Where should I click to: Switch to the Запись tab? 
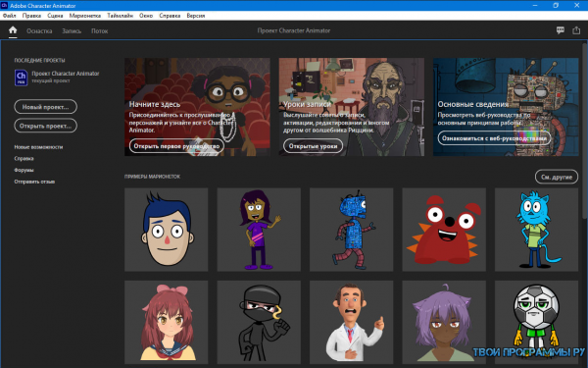tap(72, 31)
